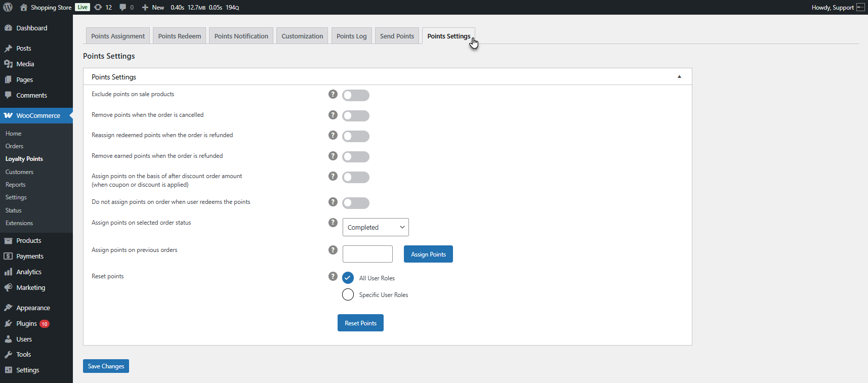Click help icon for Assign points on previous orders
The height and width of the screenshot is (383, 868).
coord(333,250)
